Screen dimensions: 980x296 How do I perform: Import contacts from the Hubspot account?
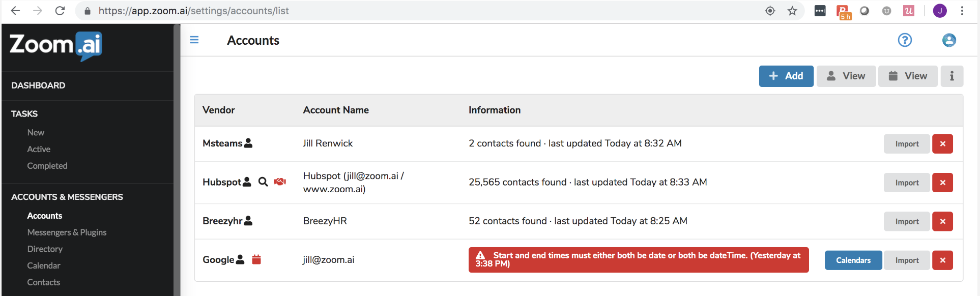tap(907, 183)
